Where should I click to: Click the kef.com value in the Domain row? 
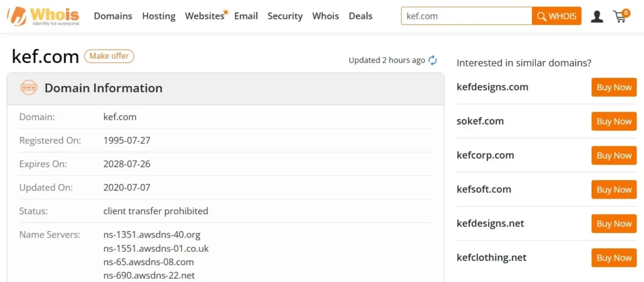tap(120, 117)
